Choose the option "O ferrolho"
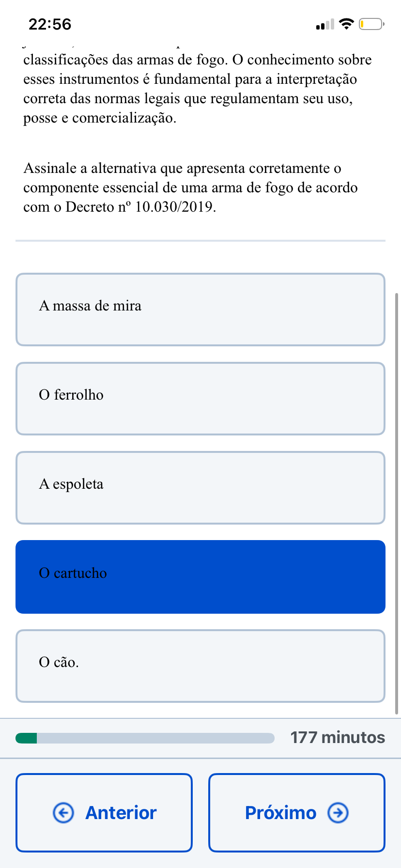Image resolution: width=401 pixels, height=868 pixels. click(x=200, y=399)
